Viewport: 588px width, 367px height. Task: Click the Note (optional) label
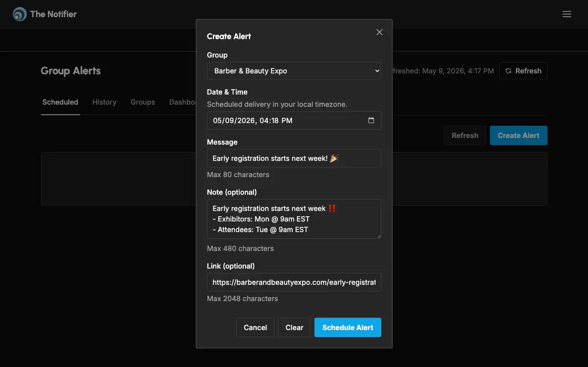point(232,192)
